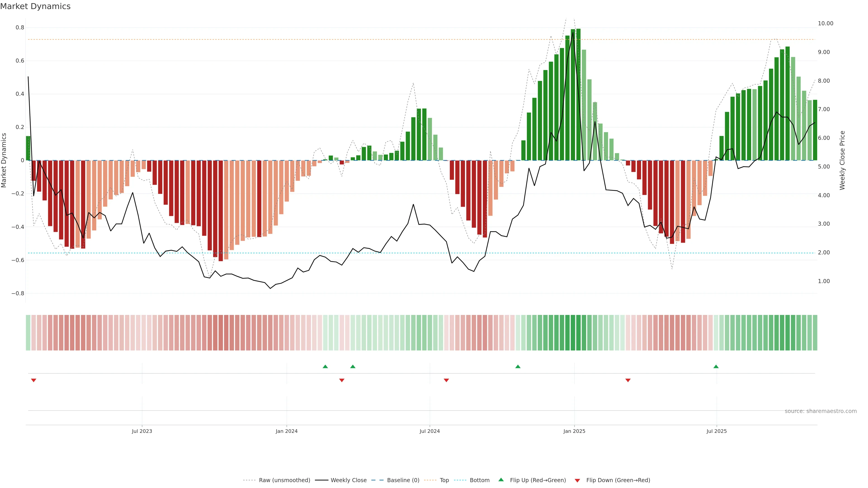868x488 pixels.
Task: Click the Flip Up marker at Jul 2025
Action: click(x=716, y=366)
